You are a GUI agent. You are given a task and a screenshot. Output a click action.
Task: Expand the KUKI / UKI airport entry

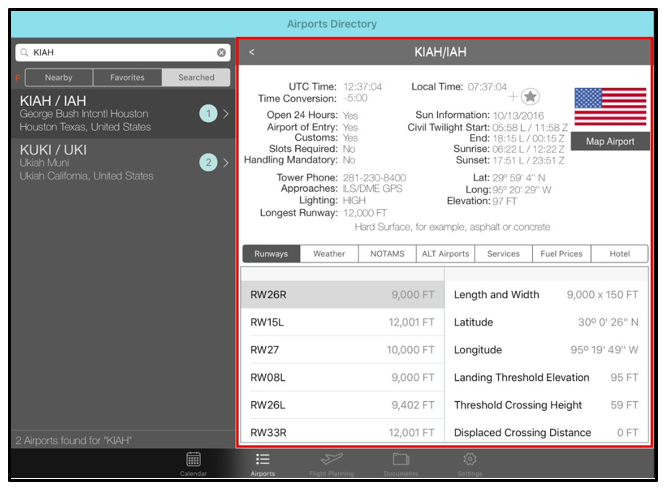pyautogui.click(x=225, y=162)
